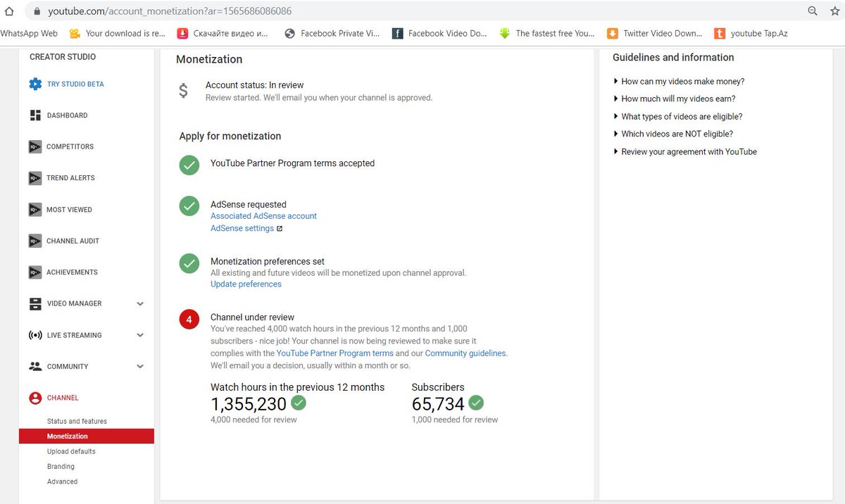Screen dimensions: 845x504
Task: Click the Try Studio Beta link text
Action: click(x=75, y=84)
